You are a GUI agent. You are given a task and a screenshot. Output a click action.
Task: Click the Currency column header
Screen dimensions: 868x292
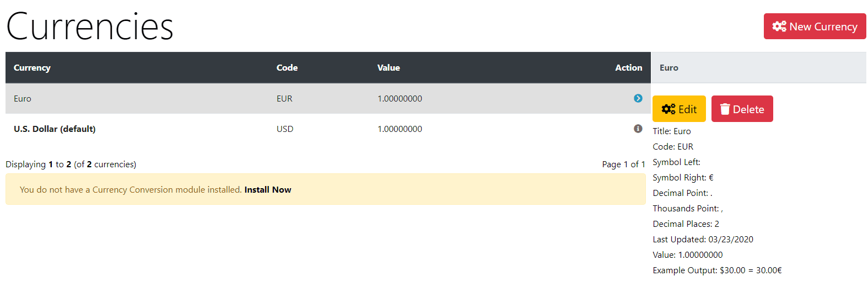coord(32,67)
